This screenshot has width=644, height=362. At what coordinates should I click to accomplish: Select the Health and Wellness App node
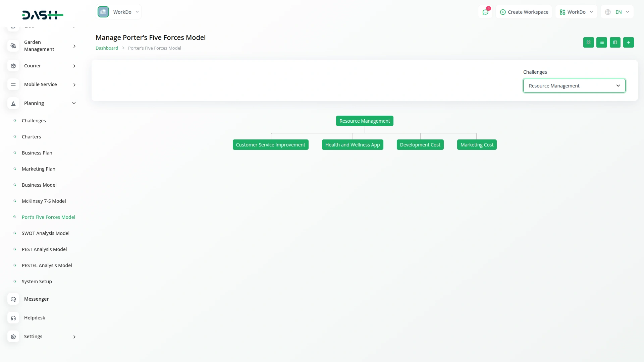pyautogui.click(x=353, y=145)
